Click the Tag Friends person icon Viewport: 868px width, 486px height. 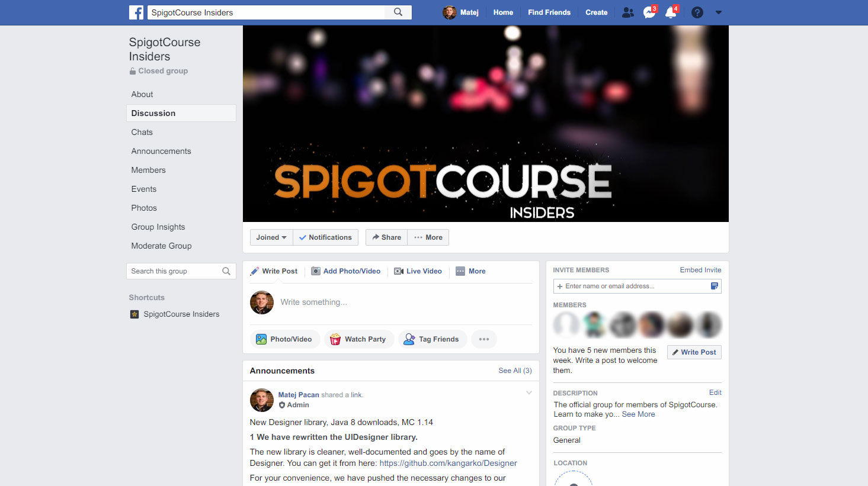click(x=409, y=339)
